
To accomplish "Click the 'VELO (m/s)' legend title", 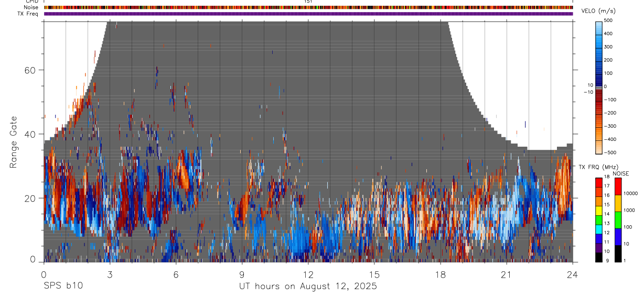I will (598, 11).
